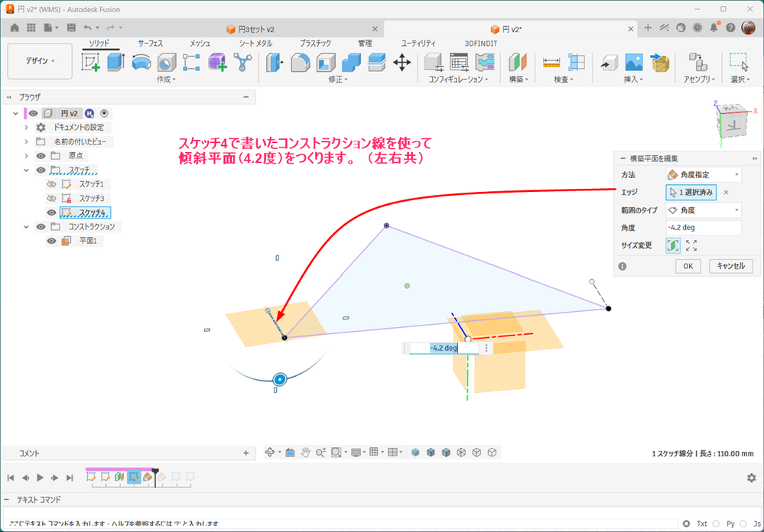This screenshot has width=764, height=532.
Task: Toggle visibility of 原点 folder
Action: pyautogui.click(x=41, y=156)
